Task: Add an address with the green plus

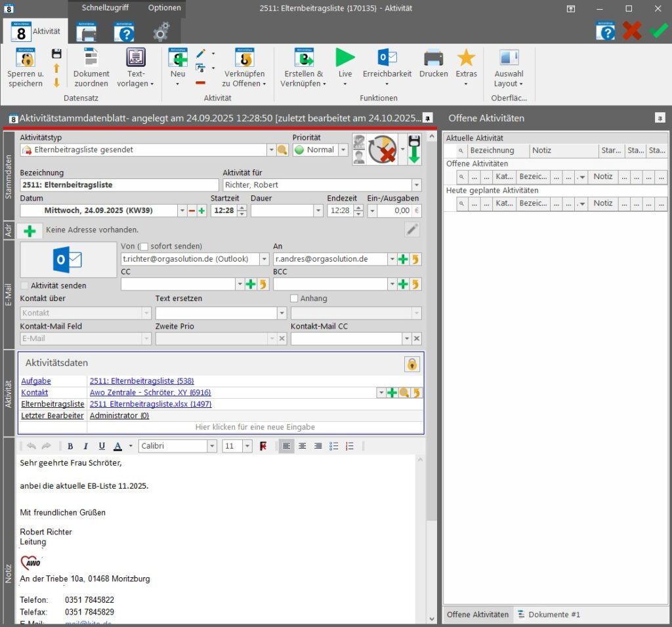Action: (x=30, y=232)
